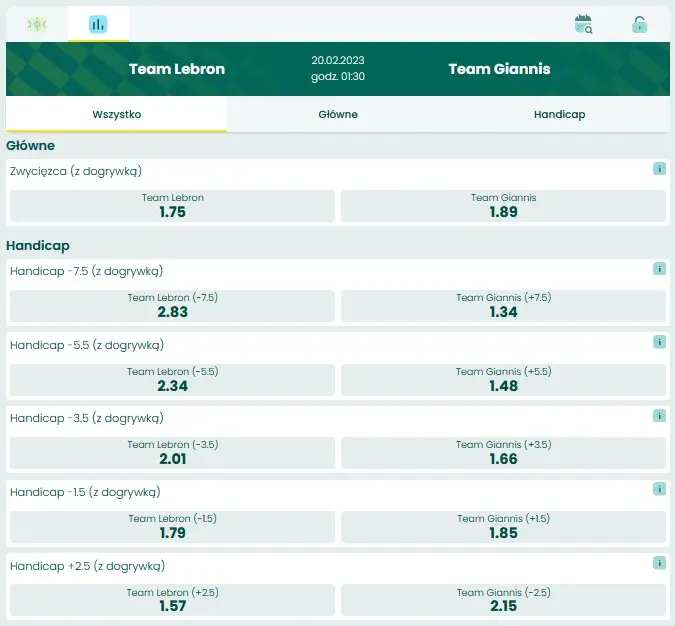Pick Team Lebron (-3.5) at 2.01
The image size is (675, 626).
click(172, 453)
